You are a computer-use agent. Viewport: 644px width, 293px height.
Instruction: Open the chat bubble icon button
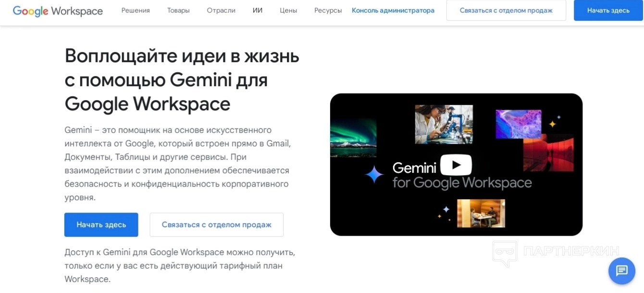(622, 271)
